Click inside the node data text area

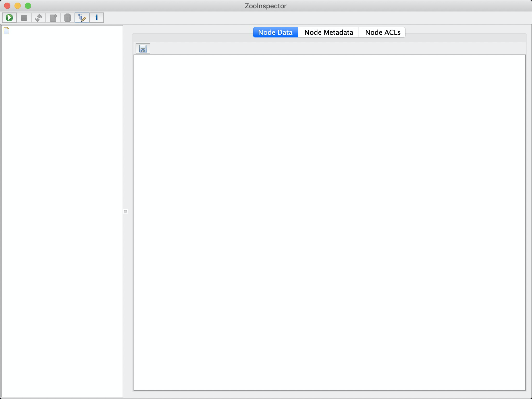pyautogui.click(x=329, y=222)
